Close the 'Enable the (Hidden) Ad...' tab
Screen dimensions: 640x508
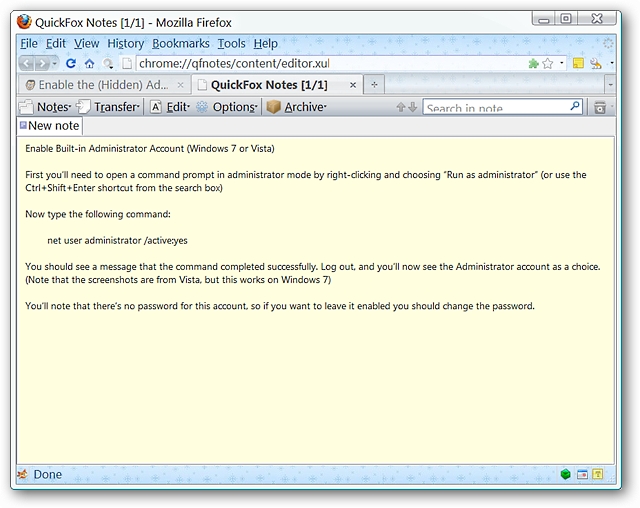(x=180, y=85)
